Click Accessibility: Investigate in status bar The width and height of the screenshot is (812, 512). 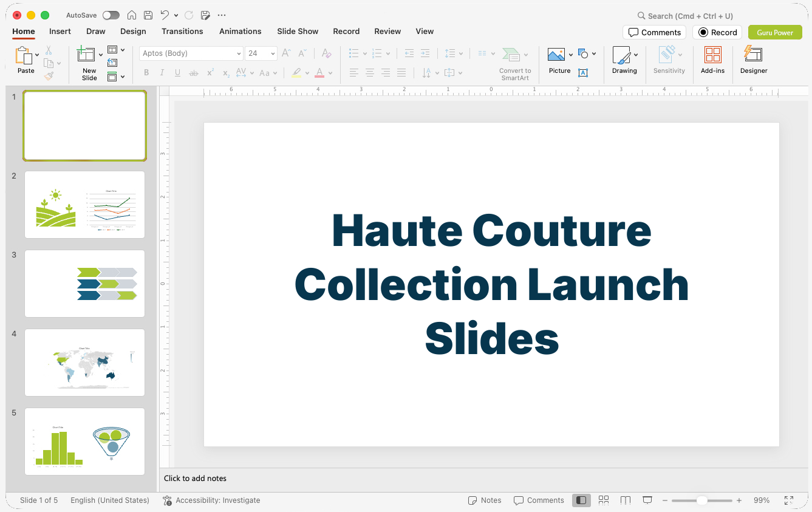(x=211, y=500)
